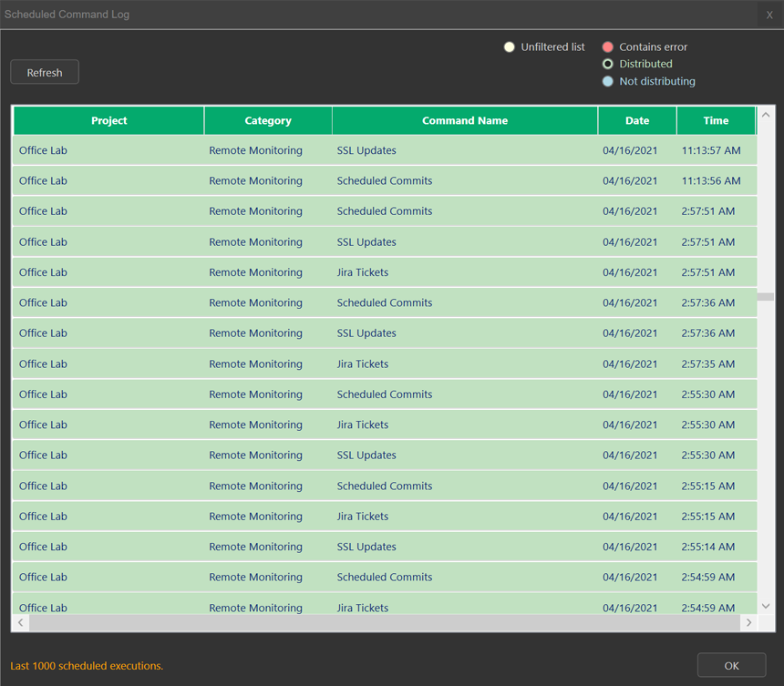Image resolution: width=784 pixels, height=686 pixels.
Task: Sort by the Command Name column header
Action: [465, 120]
